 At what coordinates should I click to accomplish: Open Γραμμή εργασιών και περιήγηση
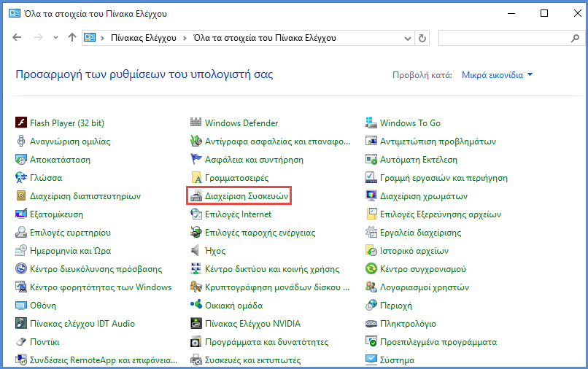coord(444,178)
